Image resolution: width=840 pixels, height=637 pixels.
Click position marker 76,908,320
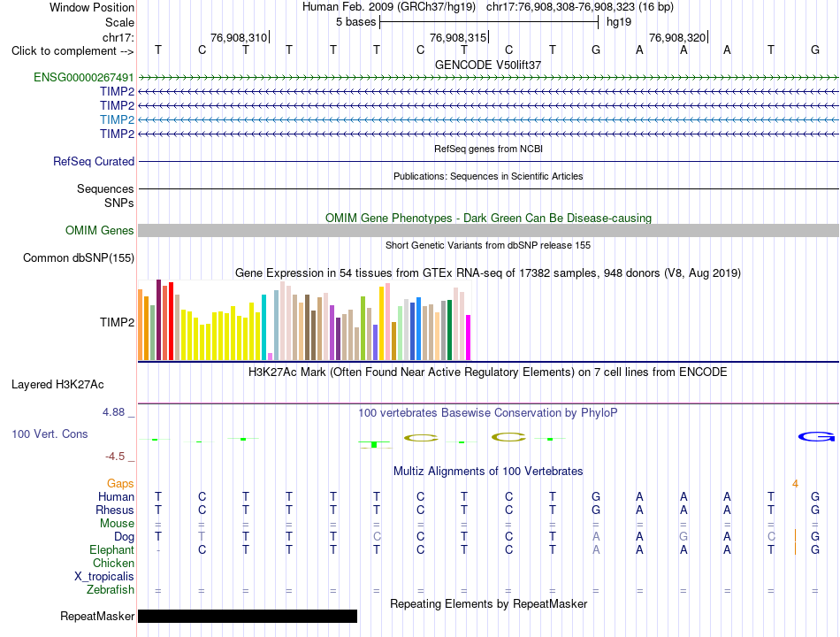pos(677,37)
